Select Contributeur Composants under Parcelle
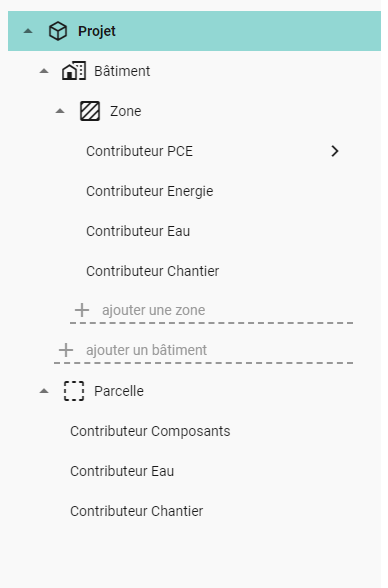Viewport: 388px width, 588px height. (150, 431)
